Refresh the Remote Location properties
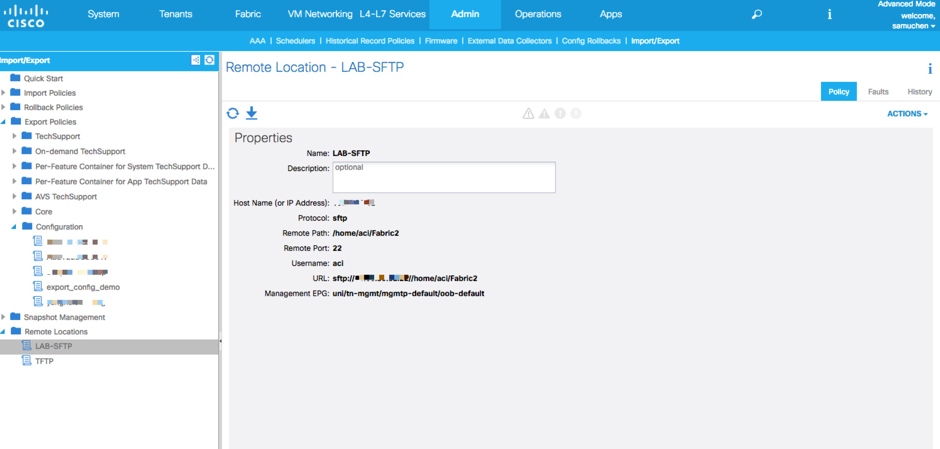 pyautogui.click(x=233, y=113)
